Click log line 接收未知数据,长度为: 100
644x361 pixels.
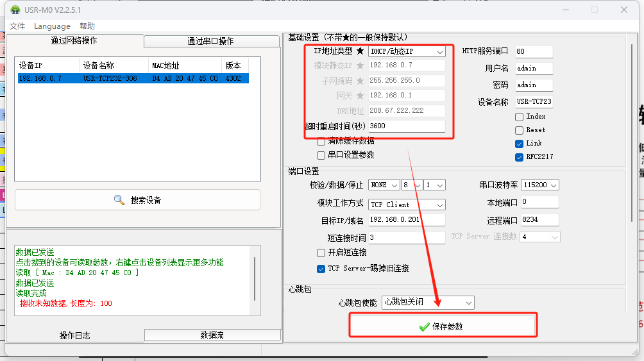click(65, 303)
